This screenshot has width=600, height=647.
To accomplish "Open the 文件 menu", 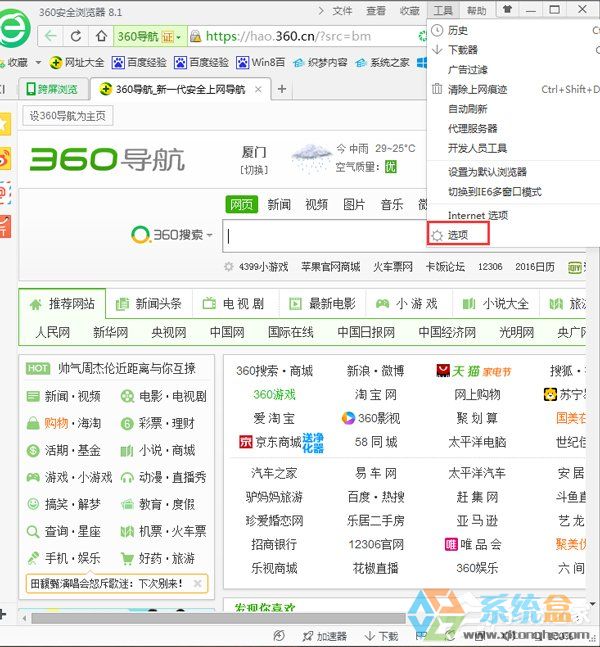I will [342, 11].
